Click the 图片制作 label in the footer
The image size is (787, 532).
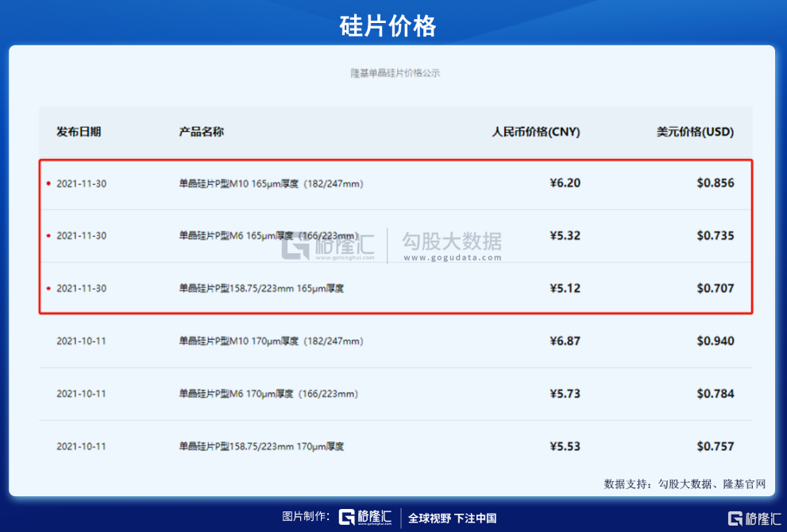(306, 516)
